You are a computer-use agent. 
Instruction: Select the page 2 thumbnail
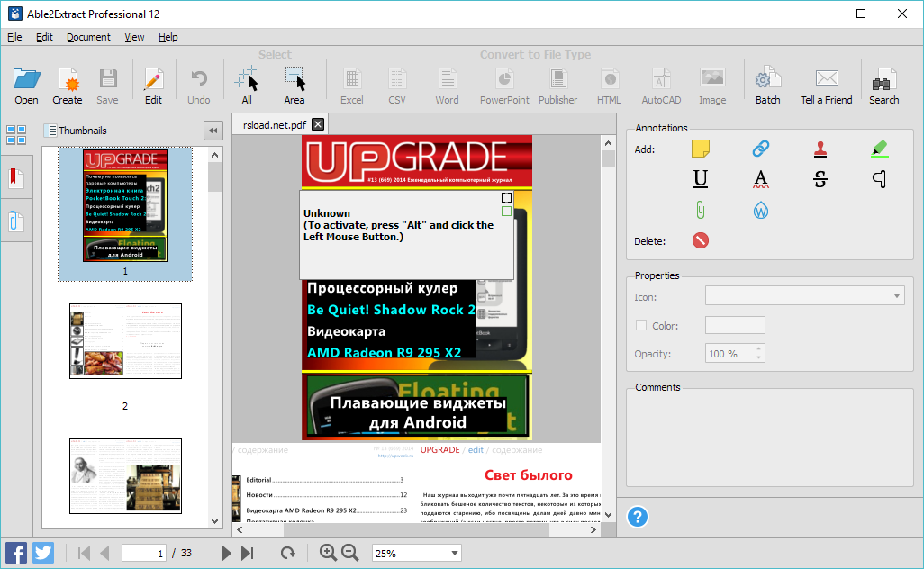125,340
